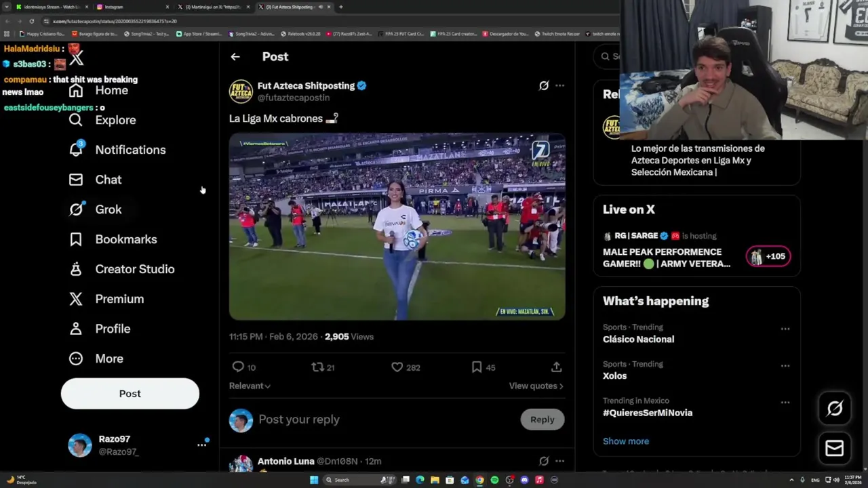
Task: Click the Reply button
Action: (542, 420)
